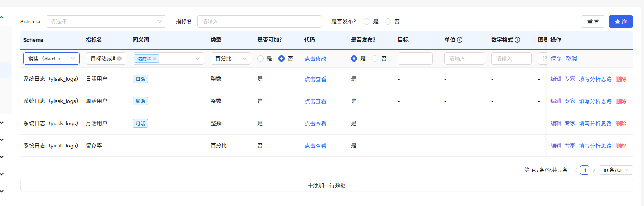Open 专家 for 周活用户 row
Viewport: 644px width, 206px height.
(x=570, y=101)
